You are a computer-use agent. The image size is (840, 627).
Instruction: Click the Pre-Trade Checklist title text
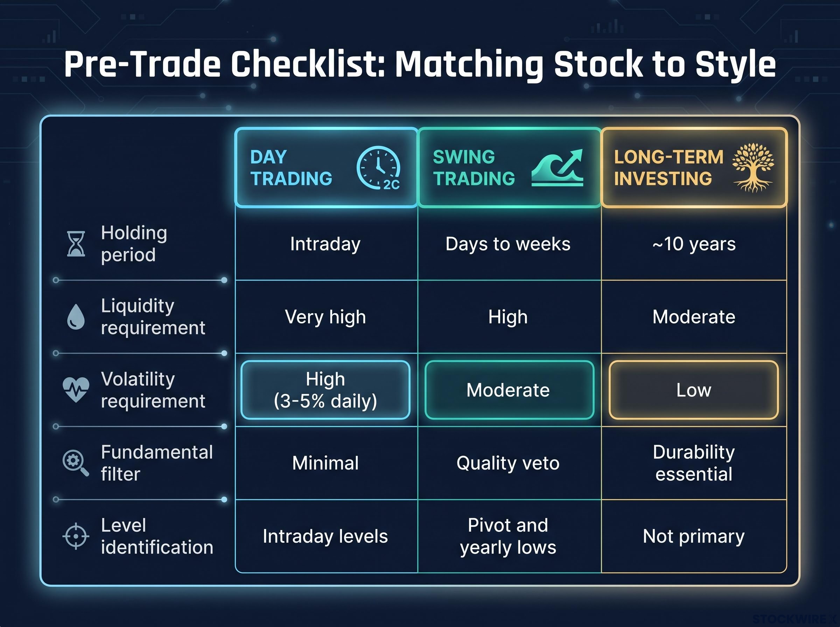tap(420, 64)
